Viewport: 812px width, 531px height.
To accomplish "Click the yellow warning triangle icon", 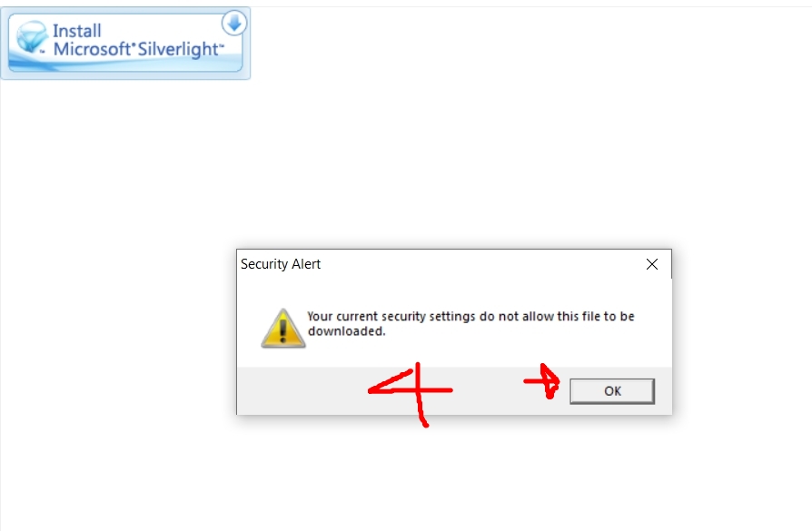I will pyautogui.click(x=282, y=329).
